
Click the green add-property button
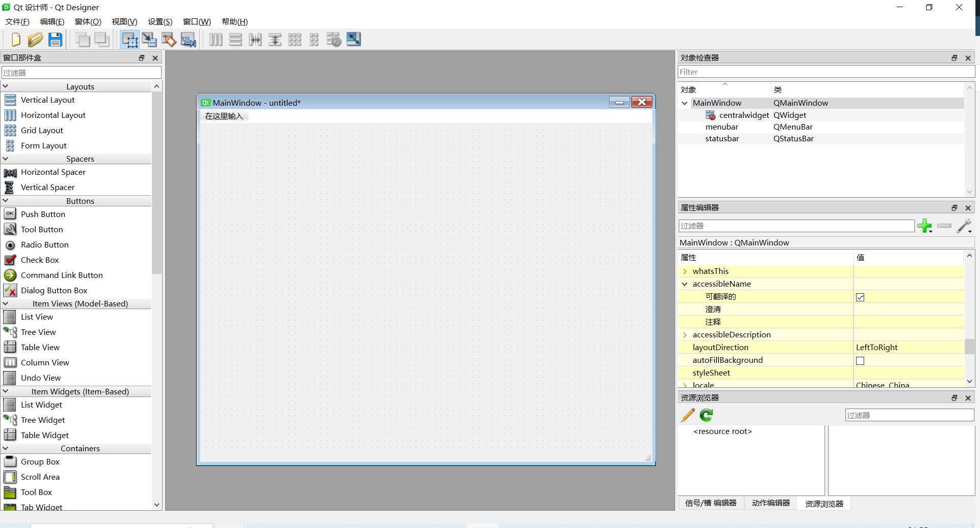(925, 226)
